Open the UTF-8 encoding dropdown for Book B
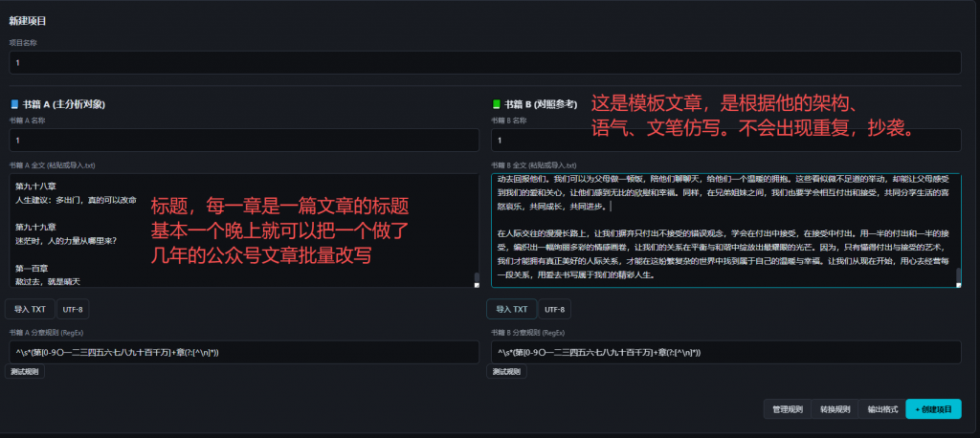980x438 pixels. pyautogui.click(x=555, y=309)
